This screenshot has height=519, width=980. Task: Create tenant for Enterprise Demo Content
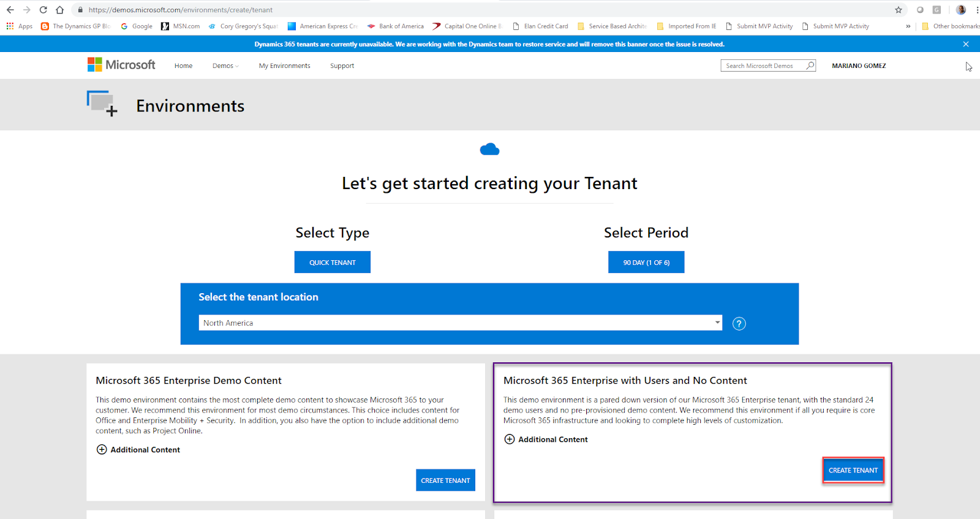pyautogui.click(x=445, y=480)
